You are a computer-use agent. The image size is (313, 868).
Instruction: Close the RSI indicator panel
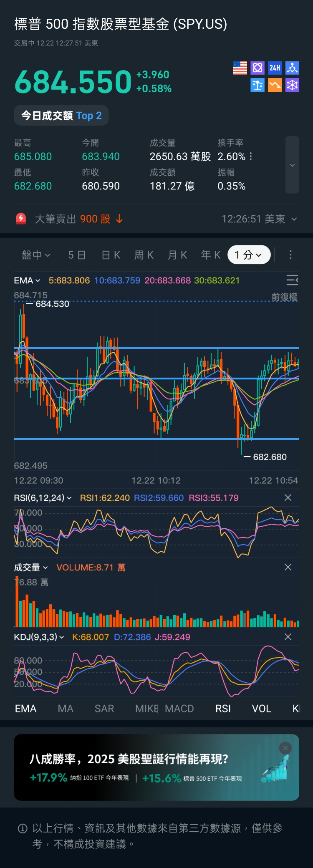point(288,497)
